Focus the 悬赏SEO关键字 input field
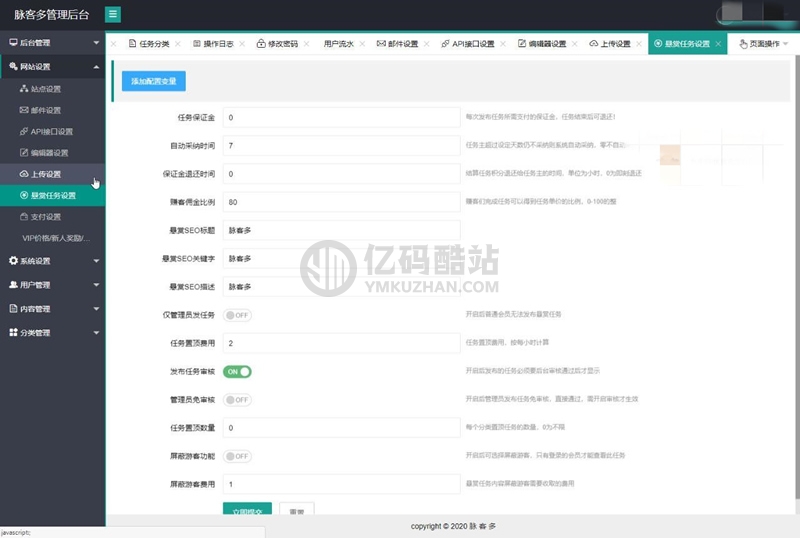 pos(341,258)
